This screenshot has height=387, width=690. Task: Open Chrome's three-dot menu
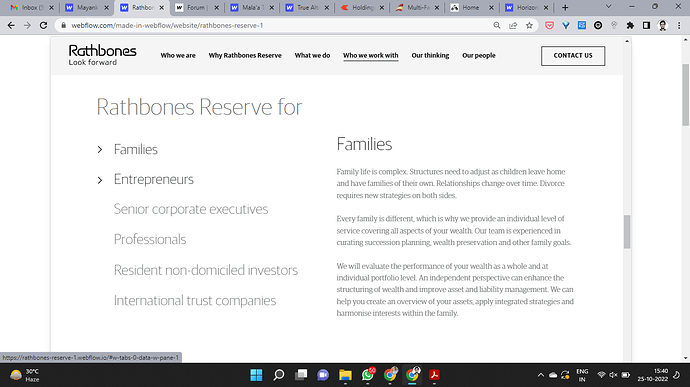point(679,26)
